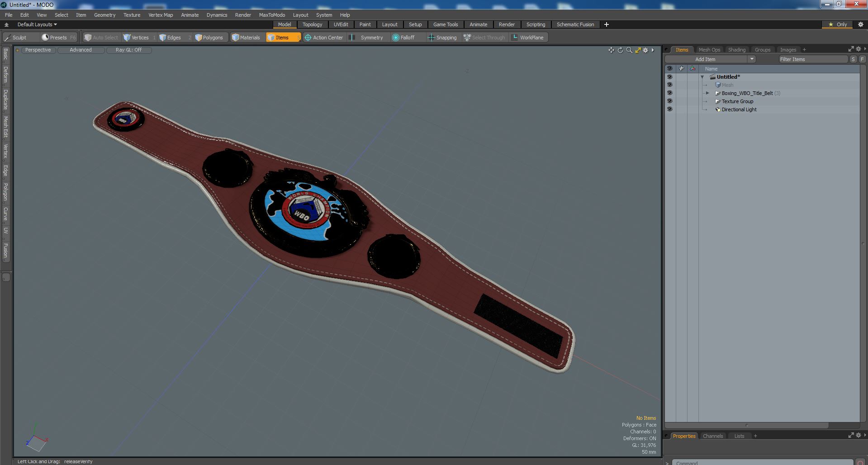
Task: Expand the Properties panel to fullscreen
Action: 851,435
